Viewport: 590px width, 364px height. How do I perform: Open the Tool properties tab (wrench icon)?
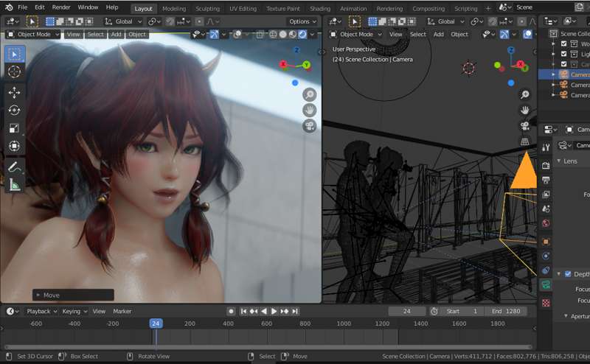point(546,147)
